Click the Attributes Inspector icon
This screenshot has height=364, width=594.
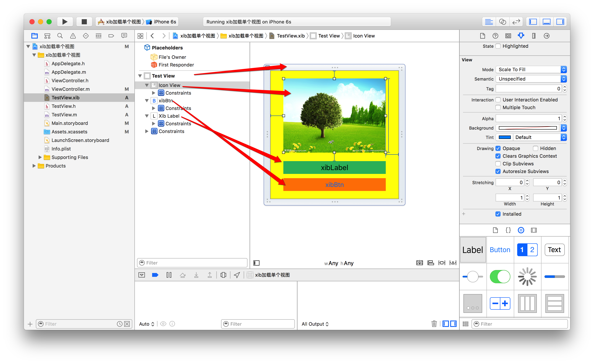521,36
